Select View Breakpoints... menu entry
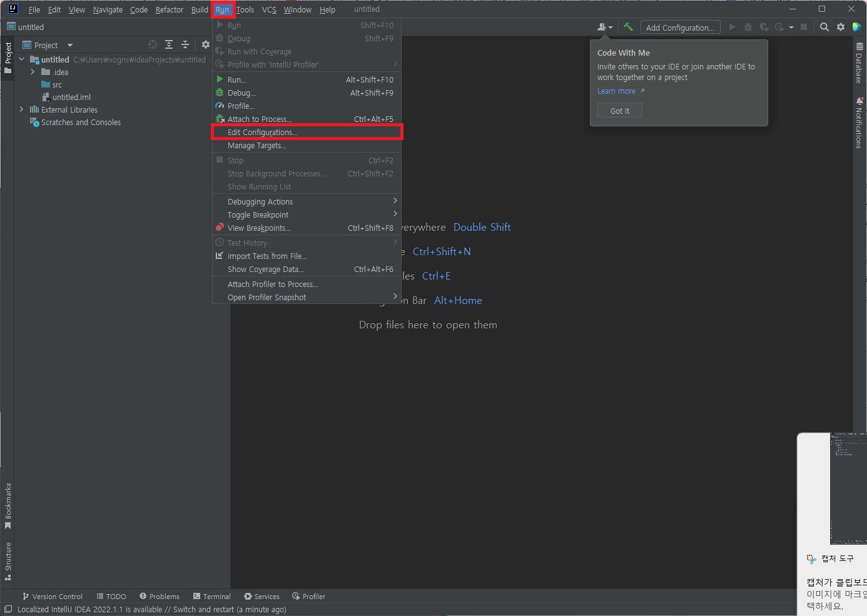Image resolution: width=867 pixels, height=616 pixels. click(x=307, y=228)
